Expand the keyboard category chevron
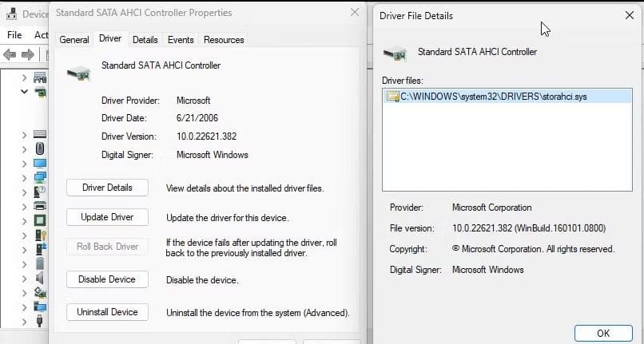The width and height of the screenshot is (644, 344). (x=25, y=134)
